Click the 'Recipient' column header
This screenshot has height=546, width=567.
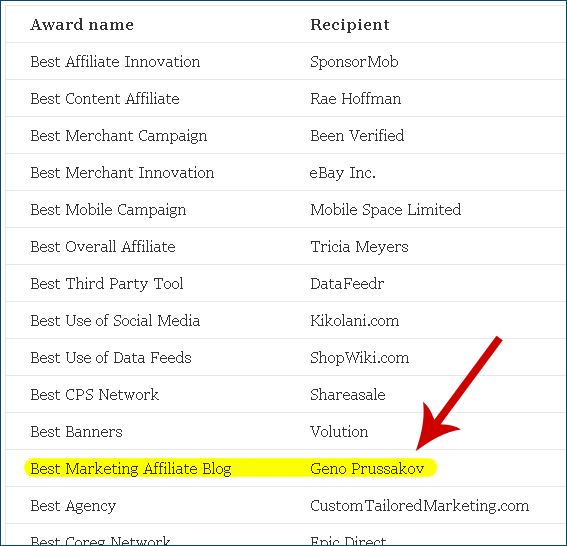pyautogui.click(x=350, y=25)
